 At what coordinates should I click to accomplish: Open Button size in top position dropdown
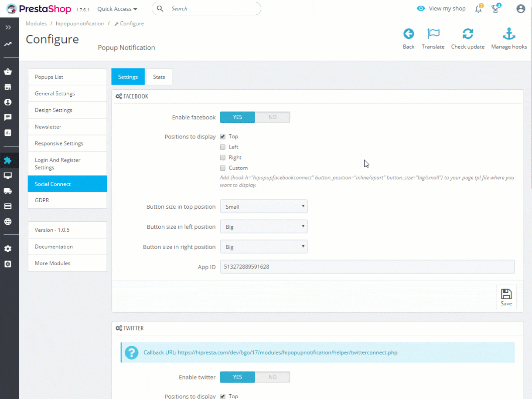[x=264, y=206]
